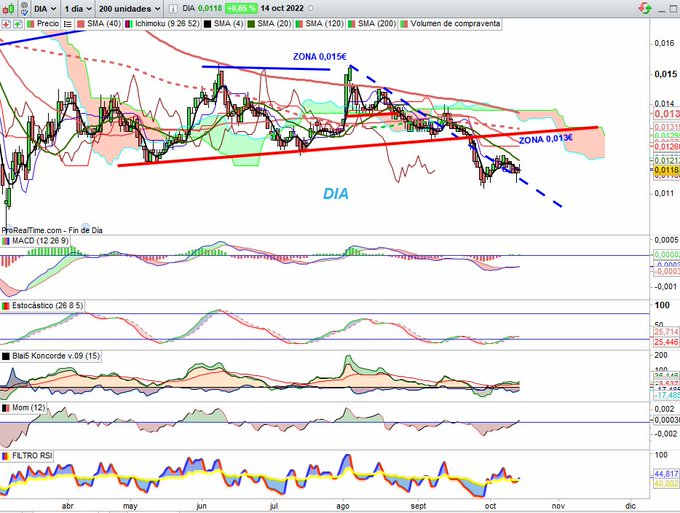Click the 14 oct 2022 date

282,9
